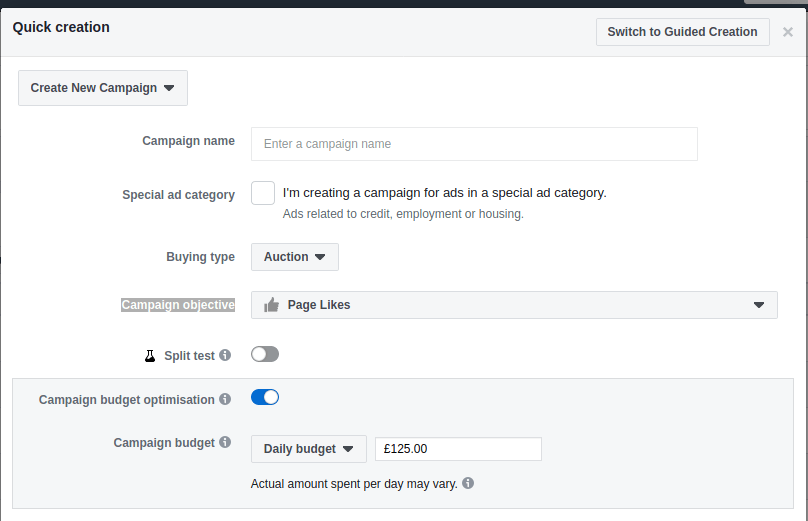The height and width of the screenshot is (521, 808).
Task: Click the £125.00 budget amount field
Action: coord(458,449)
